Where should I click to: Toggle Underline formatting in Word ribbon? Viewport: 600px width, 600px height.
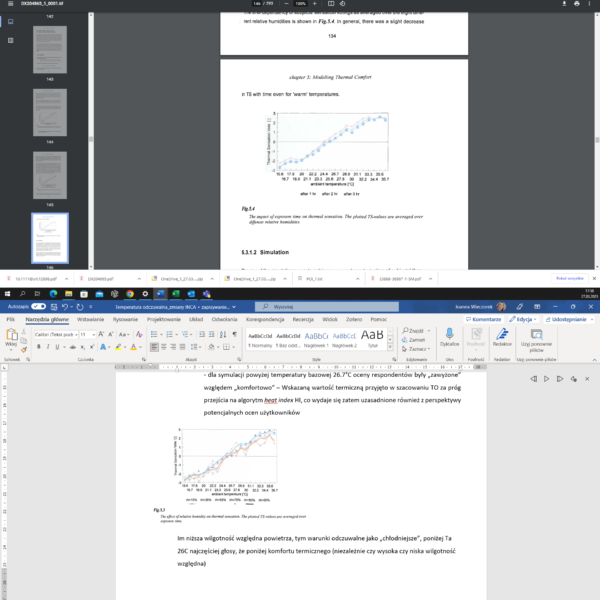tap(57, 347)
